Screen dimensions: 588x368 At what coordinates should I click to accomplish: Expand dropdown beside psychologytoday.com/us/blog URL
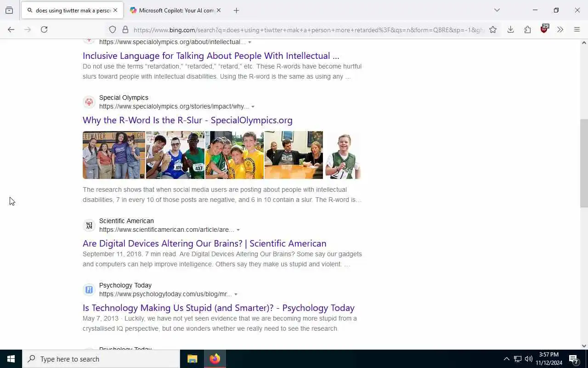point(236,294)
